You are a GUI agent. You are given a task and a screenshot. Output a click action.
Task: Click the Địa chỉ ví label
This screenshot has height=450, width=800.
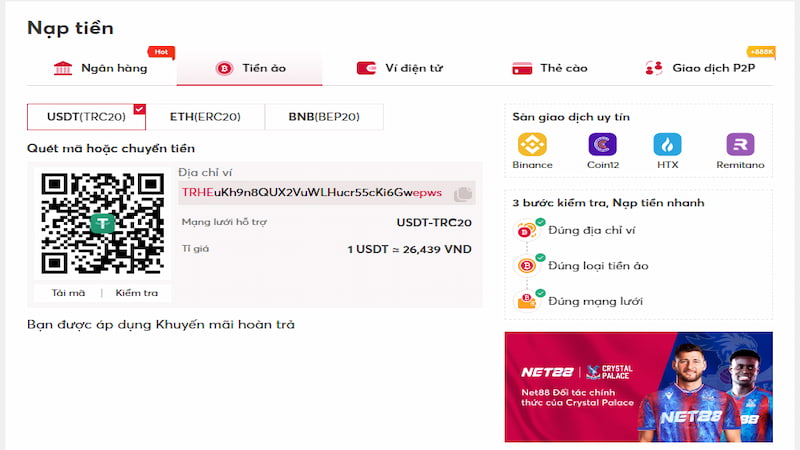click(x=205, y=172)
